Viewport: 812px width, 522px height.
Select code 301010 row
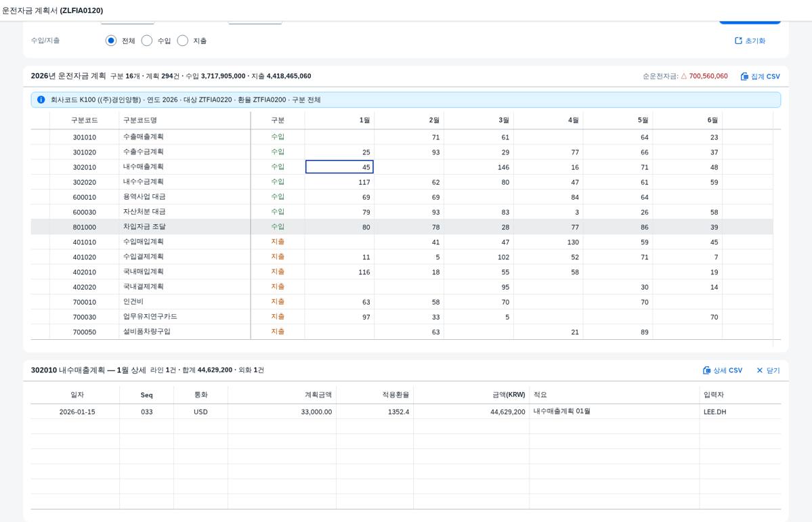point(85,137)
